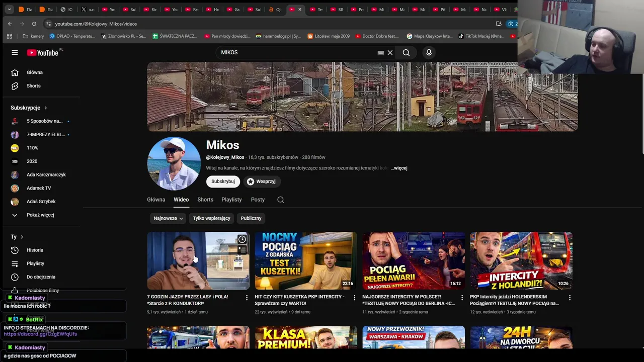Click the Wesprzyj join button
Screen dimensions: 644x362
click(261, 182)
